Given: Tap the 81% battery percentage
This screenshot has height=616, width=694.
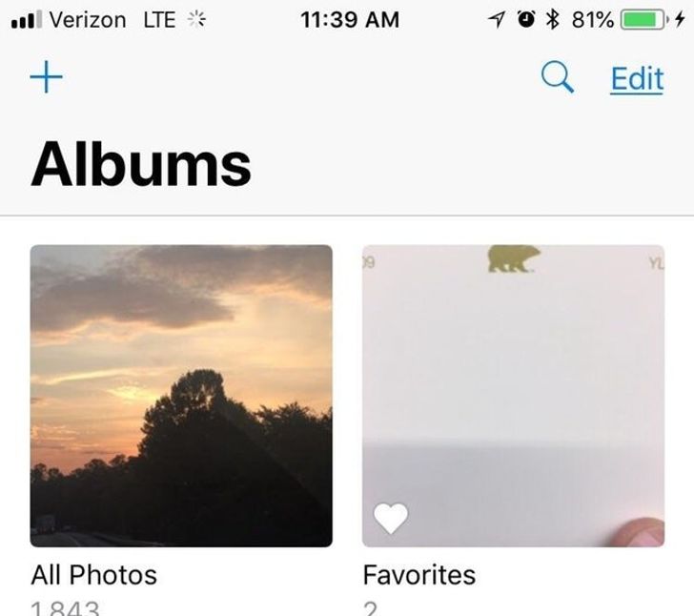Looking at the screenshot, I should click(592, 20).
